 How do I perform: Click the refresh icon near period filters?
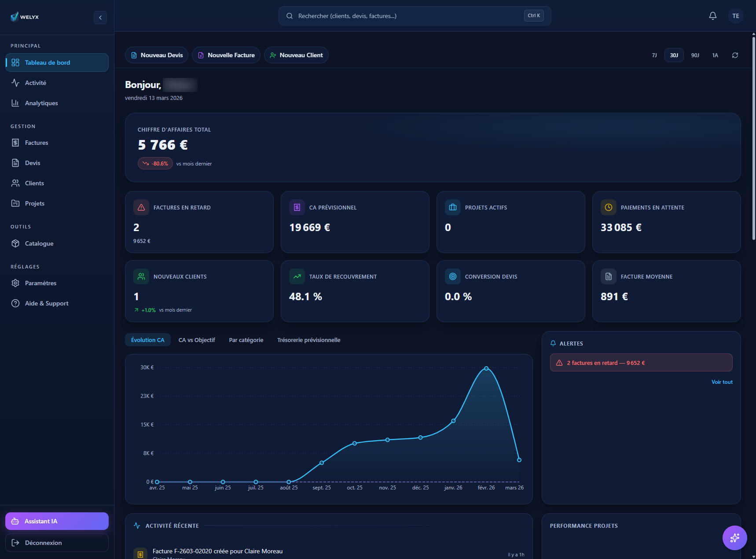735,55
